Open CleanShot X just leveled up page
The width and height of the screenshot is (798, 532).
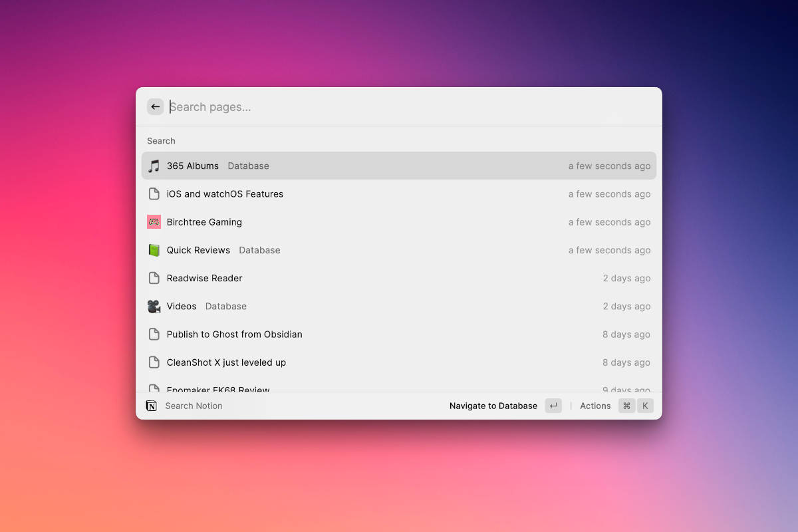coord(399,362)
